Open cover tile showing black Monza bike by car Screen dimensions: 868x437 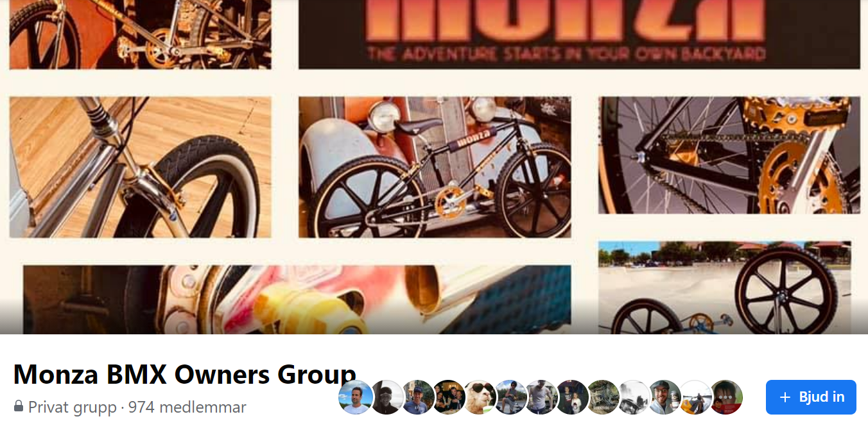coord(435,167)
